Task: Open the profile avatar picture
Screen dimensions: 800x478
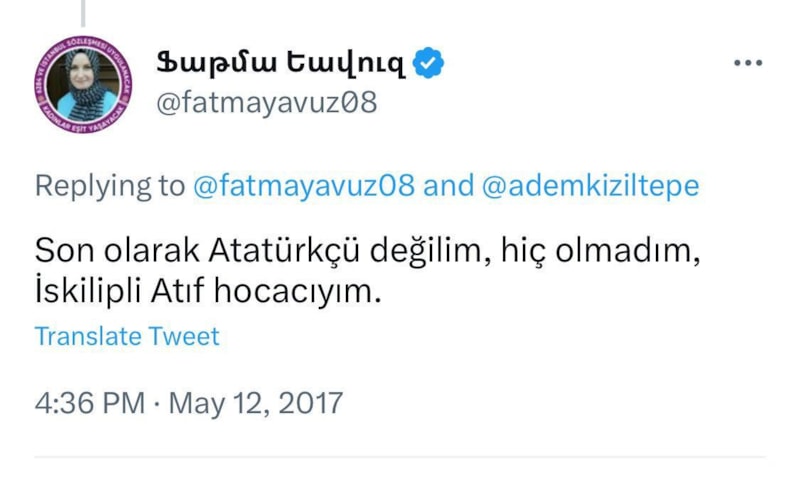Action: tap(83, 84)
